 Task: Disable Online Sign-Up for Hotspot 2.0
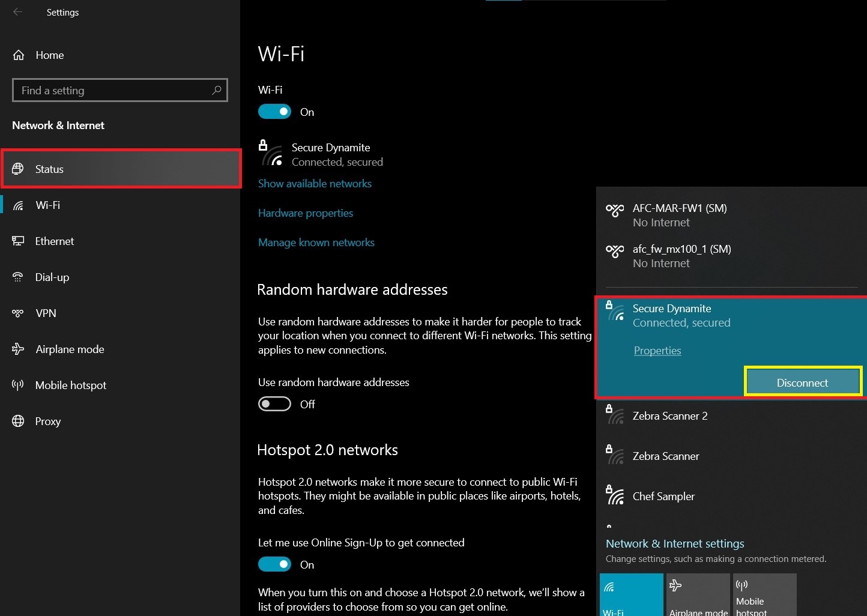[274, 564]
